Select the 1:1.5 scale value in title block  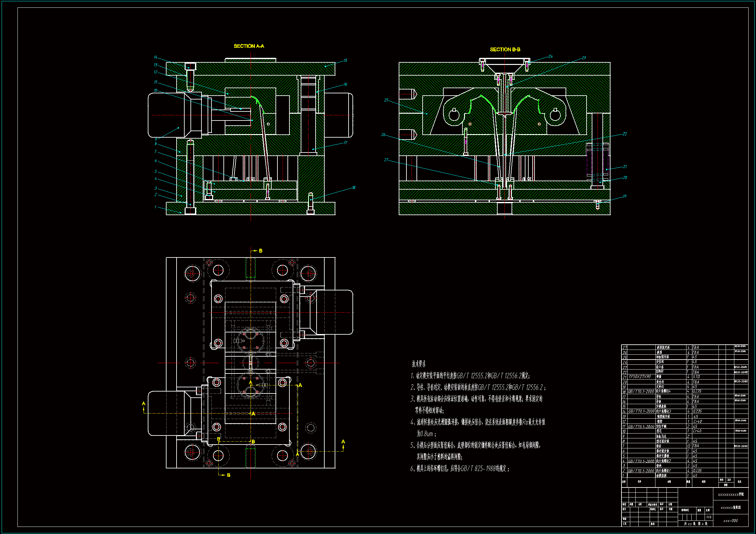(708, 517)
